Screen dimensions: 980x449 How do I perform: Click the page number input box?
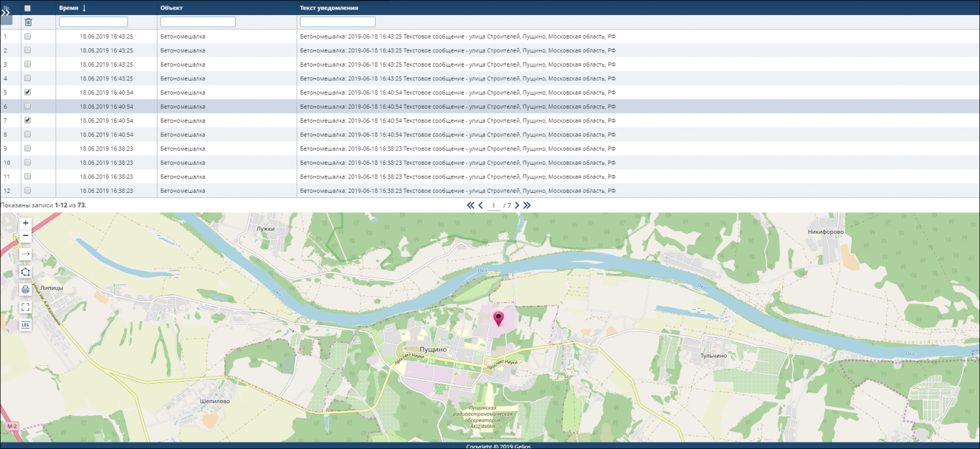click(x=495, y=205)
